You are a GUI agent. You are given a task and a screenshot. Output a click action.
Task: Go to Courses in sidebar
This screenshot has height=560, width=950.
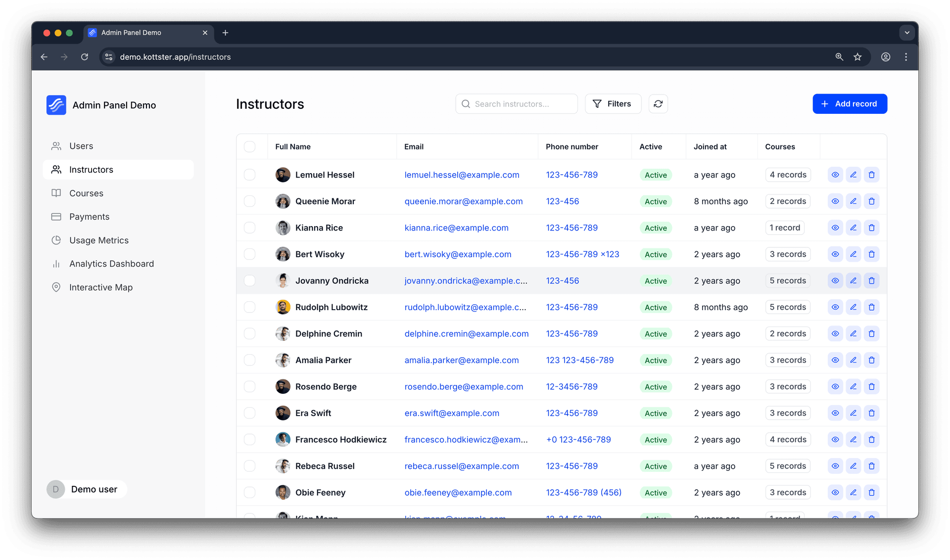[118, 193]
